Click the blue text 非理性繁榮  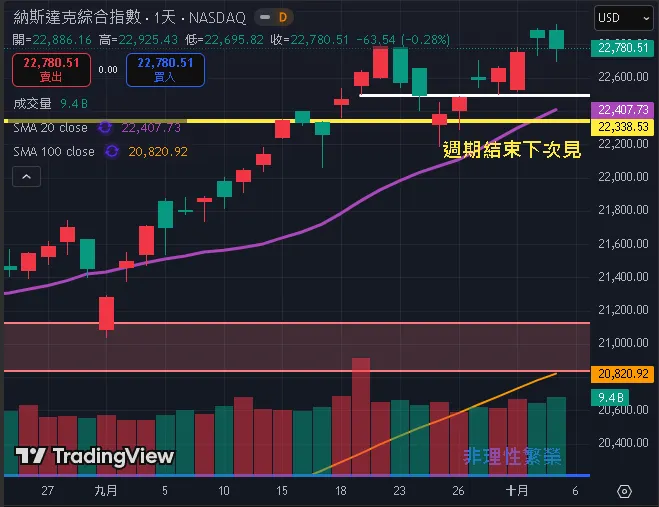(512, 457)
